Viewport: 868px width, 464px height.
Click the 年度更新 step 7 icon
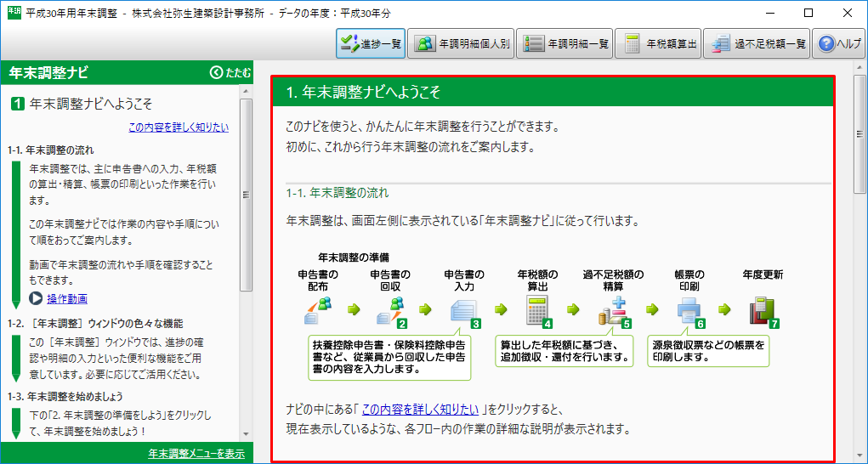tap(763, 311)
